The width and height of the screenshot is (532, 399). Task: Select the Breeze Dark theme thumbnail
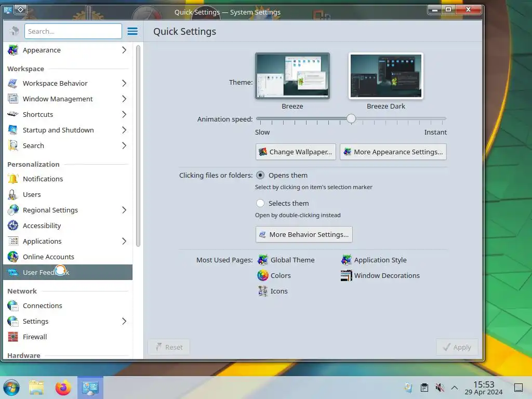coord(386,76)
